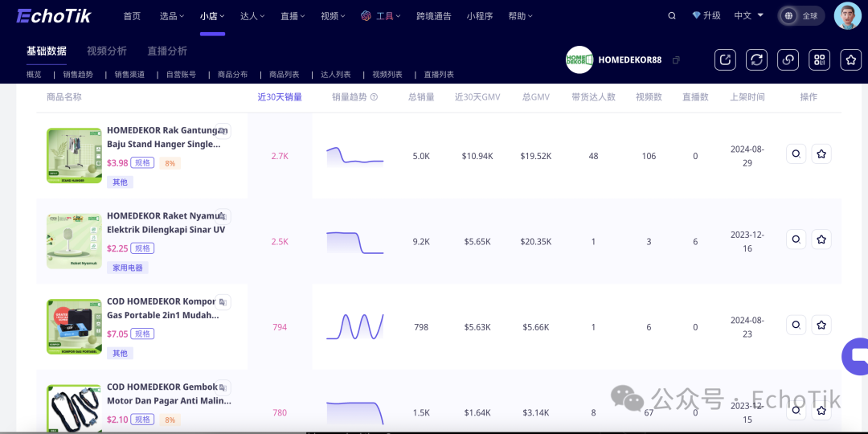The width and height of the screenshot is (868, 434).
Task: Jump to 达人列表 section
Action: tap(335, 74)
